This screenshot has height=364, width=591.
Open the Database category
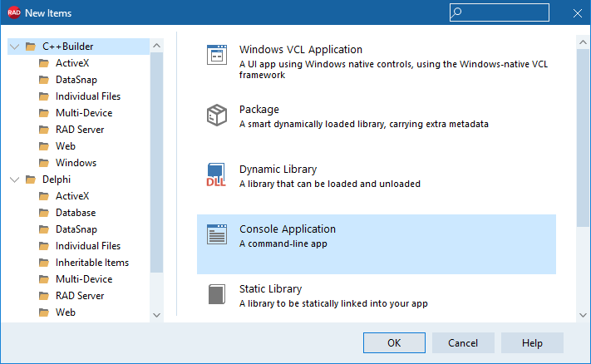pos(76,213)
